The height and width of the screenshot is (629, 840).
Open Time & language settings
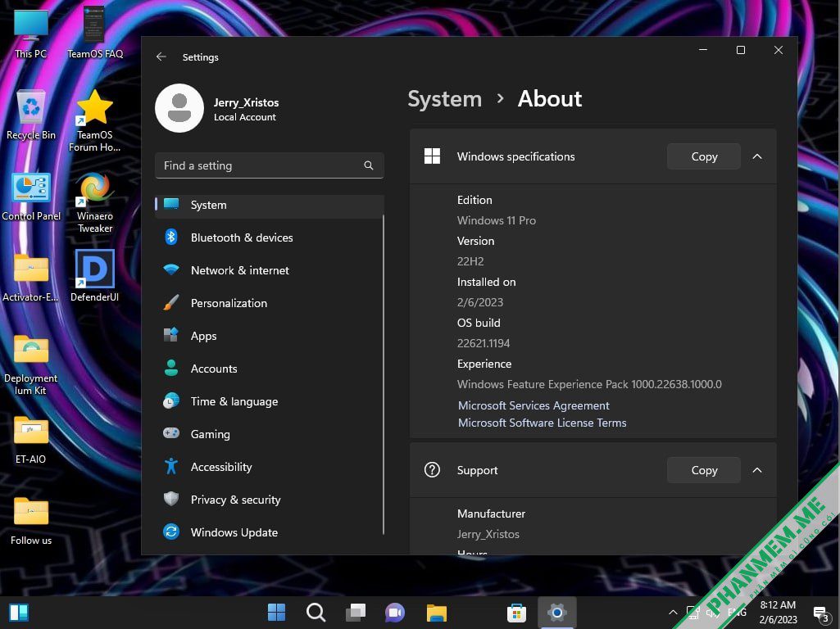(270, 401)
